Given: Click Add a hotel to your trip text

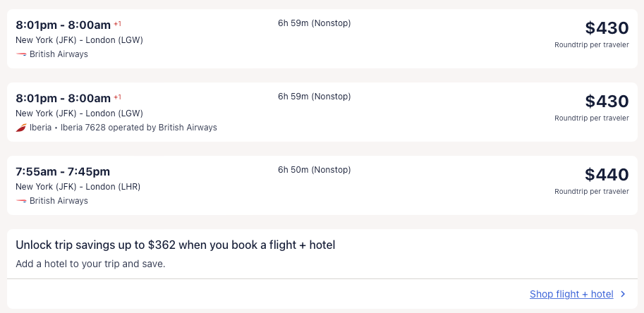Looking at the screenshot, I should click(x=90, y=264).
